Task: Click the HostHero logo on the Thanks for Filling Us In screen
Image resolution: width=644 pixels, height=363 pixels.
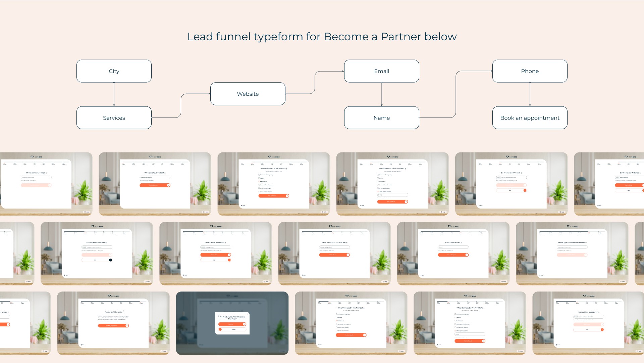Action: [x=113, y=296]
